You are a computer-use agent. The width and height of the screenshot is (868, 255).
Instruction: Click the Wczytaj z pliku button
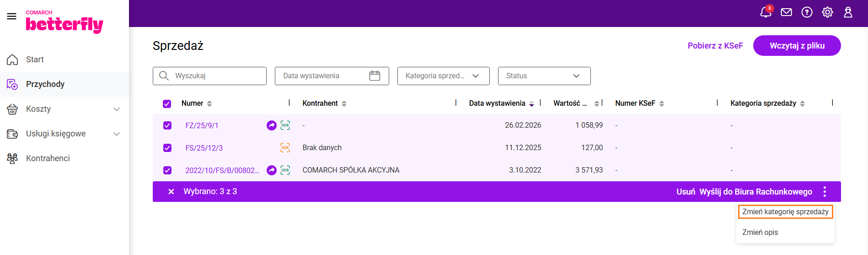pyautogui.click(x=797, y=46)
